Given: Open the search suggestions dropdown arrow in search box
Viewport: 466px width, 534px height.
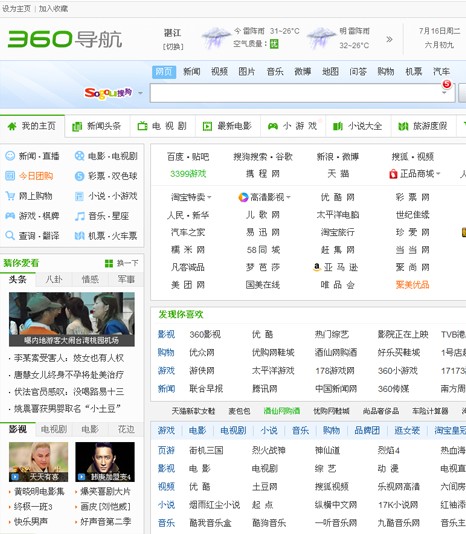Looking at the screenshot, I should (444, 93).
